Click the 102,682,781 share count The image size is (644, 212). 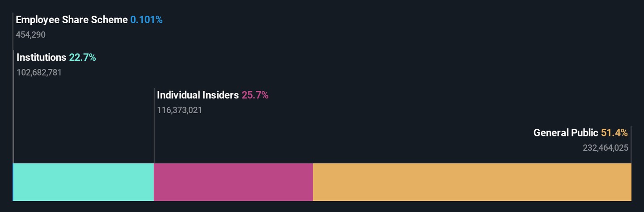coord(39,72)
